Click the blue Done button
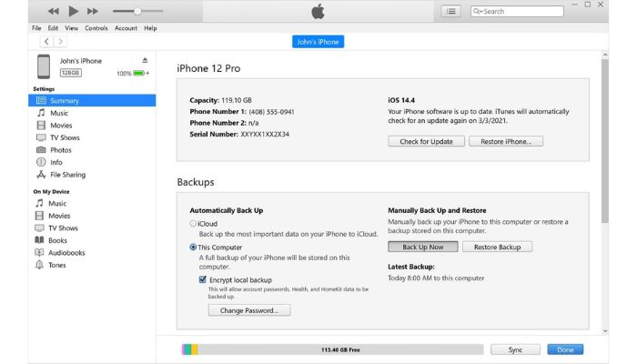 pos(565,349)
